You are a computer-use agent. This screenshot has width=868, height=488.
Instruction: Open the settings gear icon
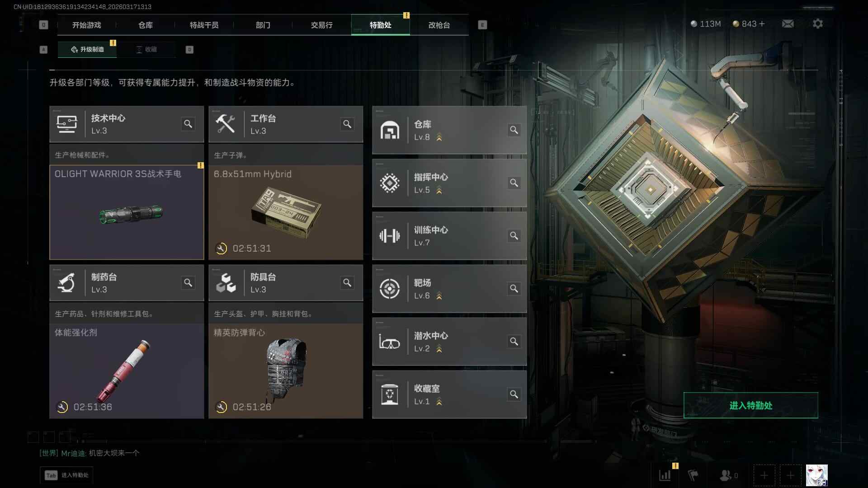coord(817,23)
